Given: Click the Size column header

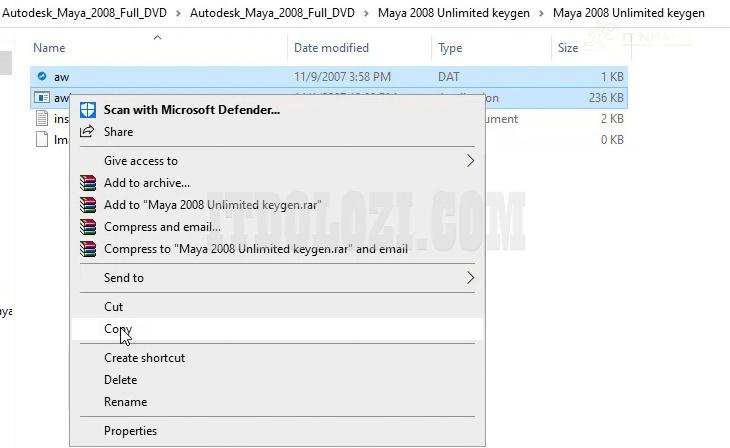Looking at the screenshot, I should point(568,48).
